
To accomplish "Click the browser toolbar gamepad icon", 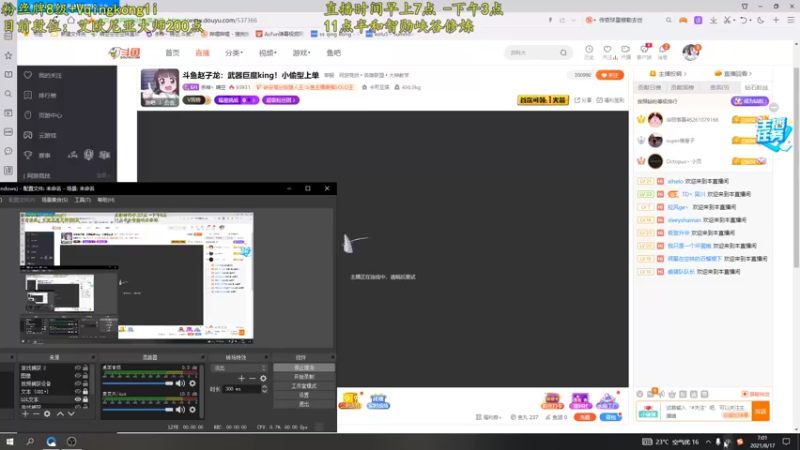I will [x=683, y=20].
